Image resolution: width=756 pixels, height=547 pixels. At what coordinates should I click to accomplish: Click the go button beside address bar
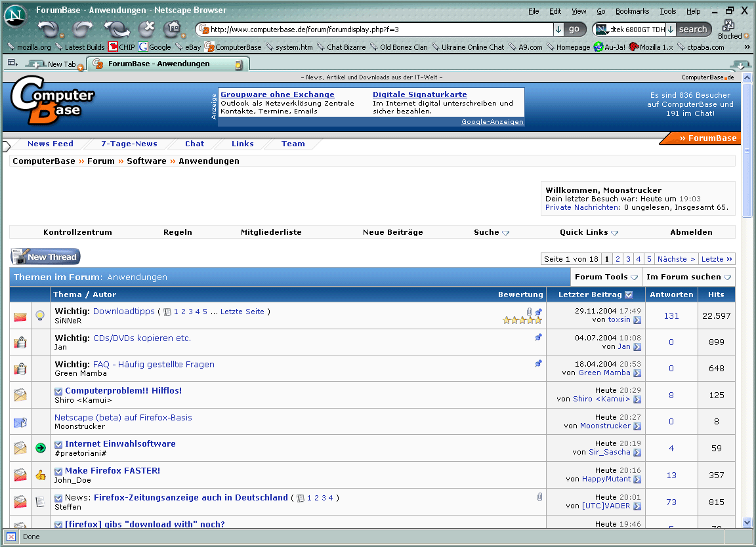point(574,29)
